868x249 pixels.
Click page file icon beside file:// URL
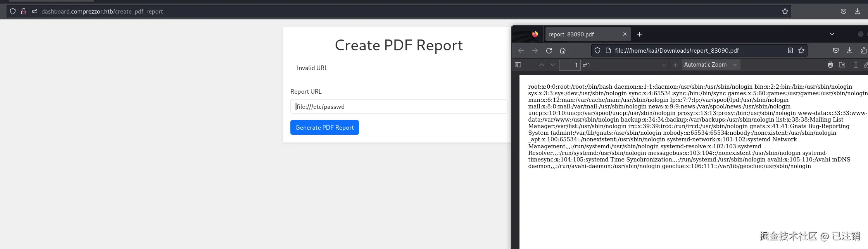click(x=608, y=50)
